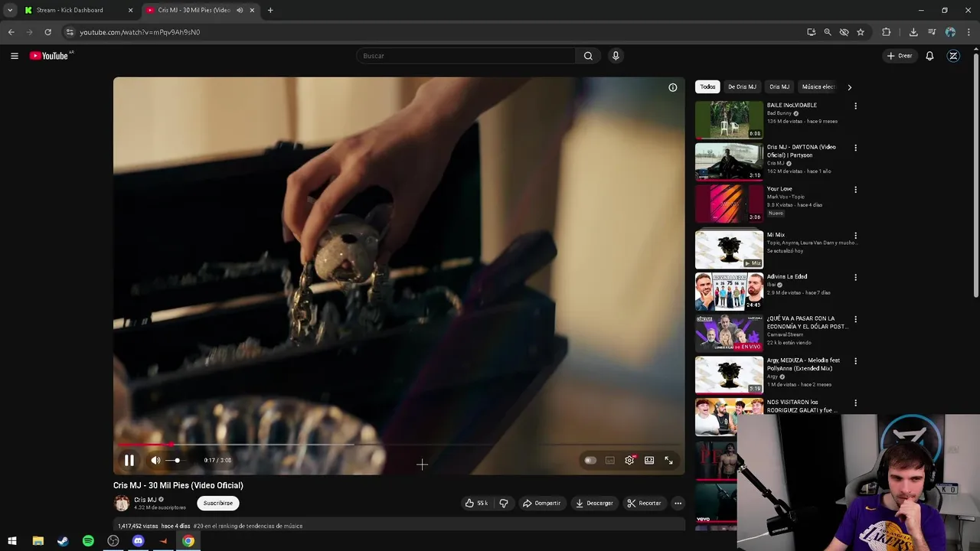
Task: Open Discord from the taskbar
Action: (138, 541)
